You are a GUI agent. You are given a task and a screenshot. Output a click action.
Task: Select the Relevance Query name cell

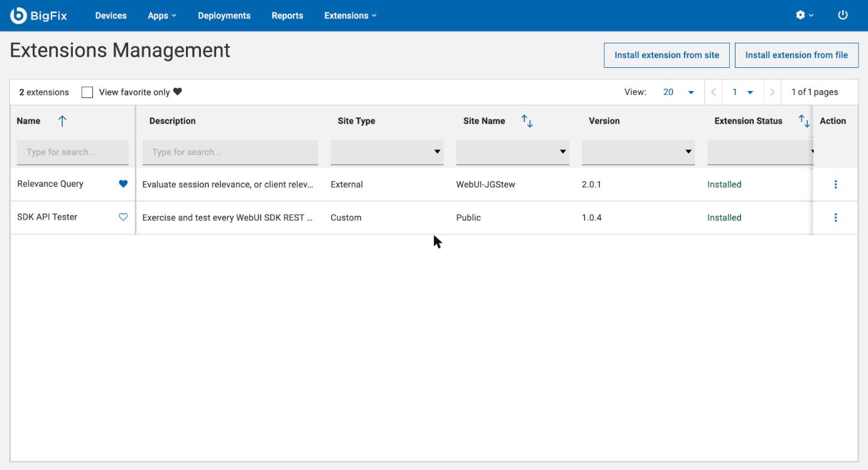(x=50, y=184)
